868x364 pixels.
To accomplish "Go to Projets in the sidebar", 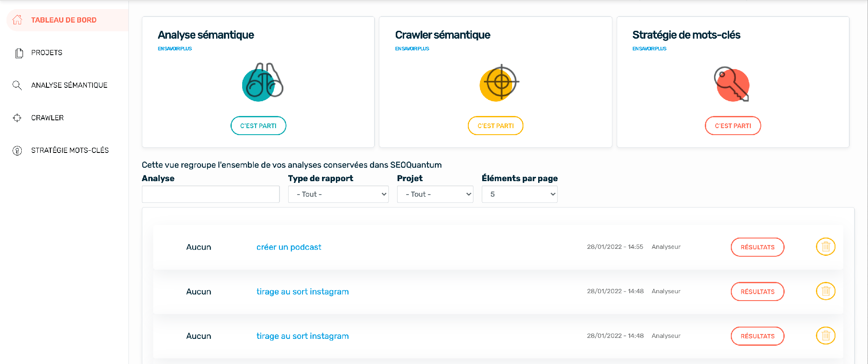I will pos(47,53).
